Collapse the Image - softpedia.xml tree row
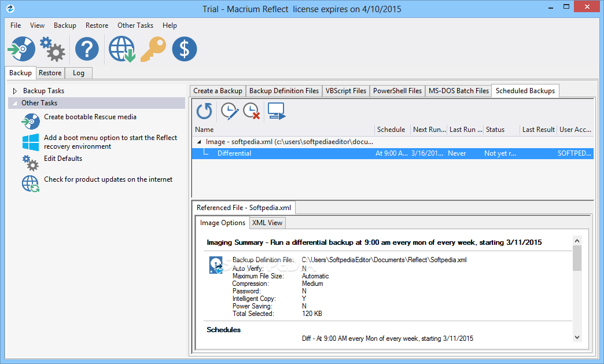Viewport: 604px width, 364px height. point(199,142)
